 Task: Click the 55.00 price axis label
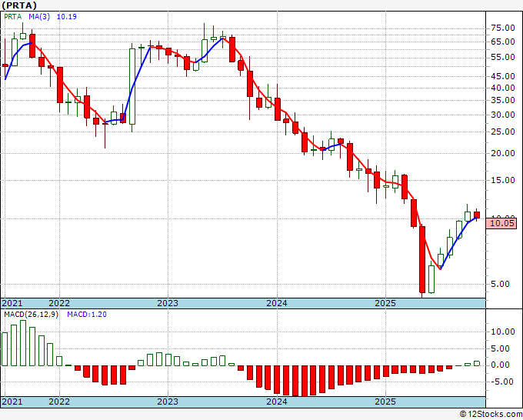click(503, 57)
